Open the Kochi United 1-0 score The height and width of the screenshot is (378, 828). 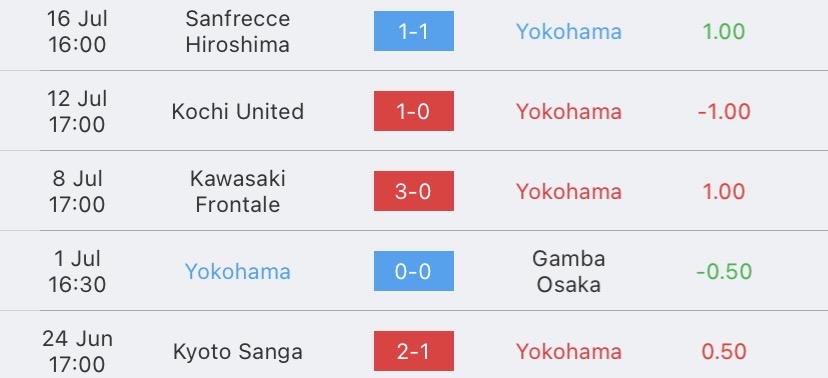[413, 111]
